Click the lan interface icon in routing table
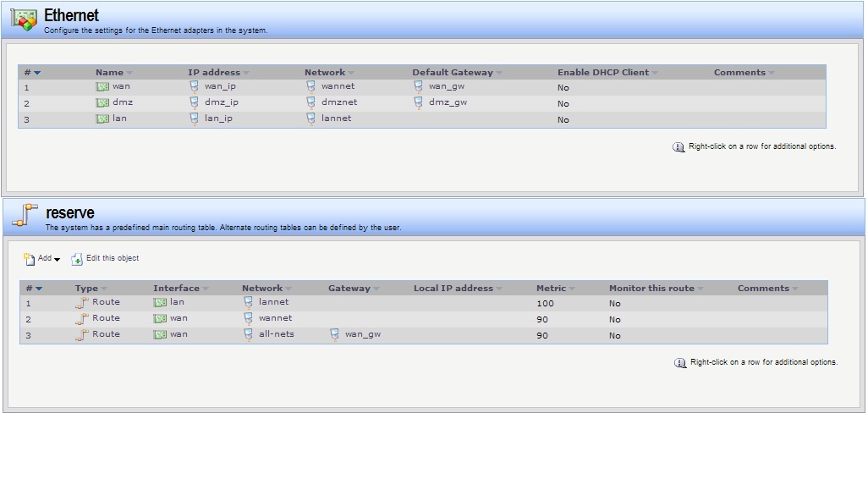This screenshot has height=479, width=868. [160, 303]
